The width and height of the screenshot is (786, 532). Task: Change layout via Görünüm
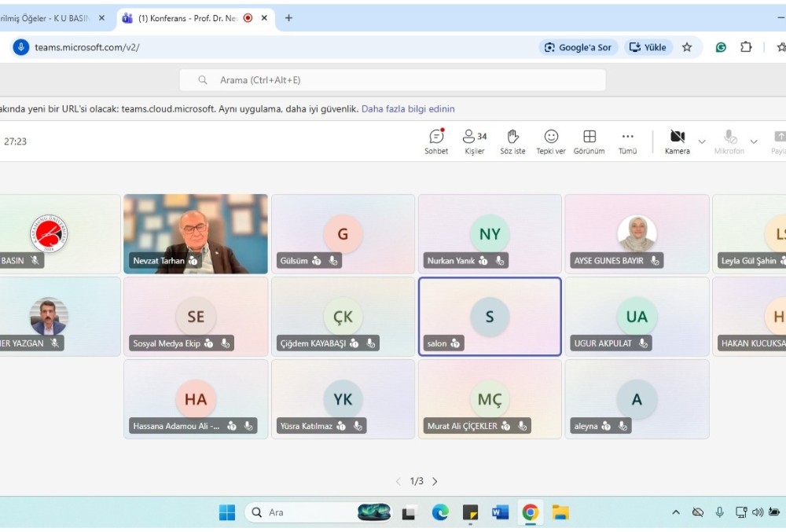pyautogui.click(x=589, y=141)
